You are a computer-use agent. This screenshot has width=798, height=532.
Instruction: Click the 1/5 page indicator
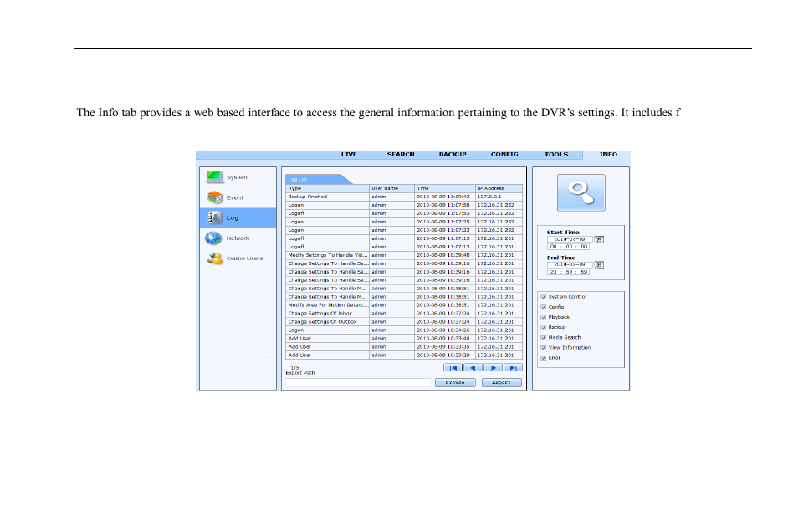click(x=294, y=367)
